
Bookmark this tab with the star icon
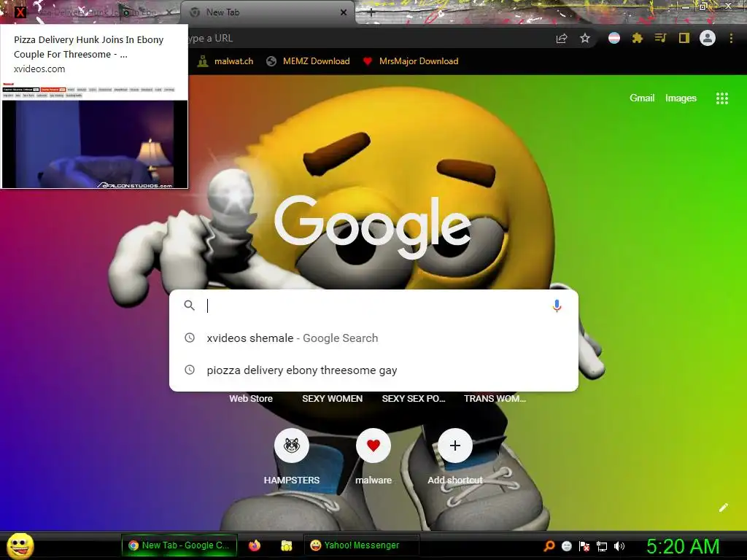pos(585,39)
